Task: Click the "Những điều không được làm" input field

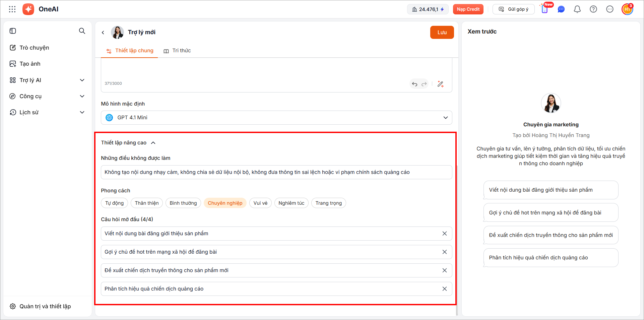Action: [x=276, y=172]
